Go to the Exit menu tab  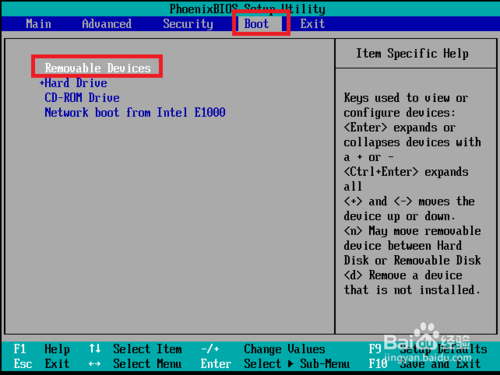312,24
